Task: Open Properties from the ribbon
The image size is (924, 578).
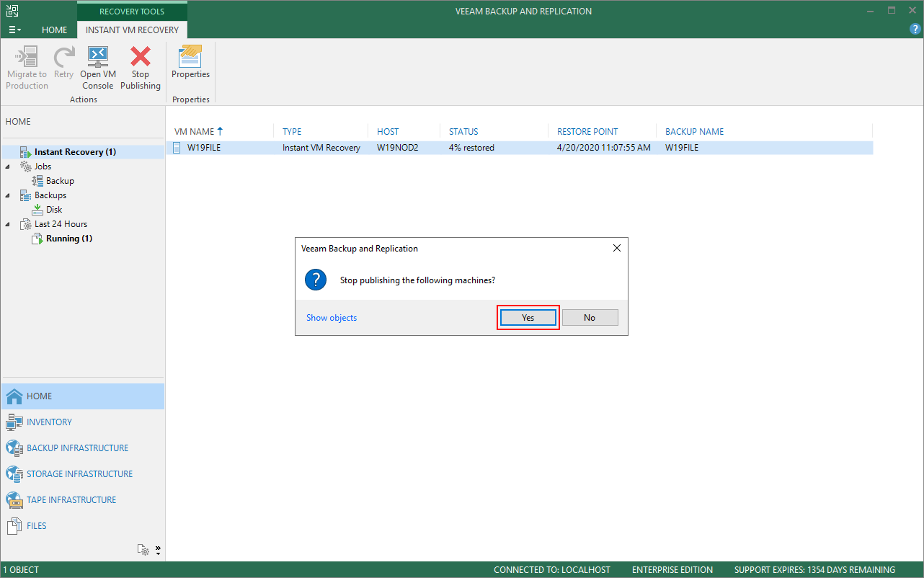Action: pyautogui.click(x=190, y=62)
